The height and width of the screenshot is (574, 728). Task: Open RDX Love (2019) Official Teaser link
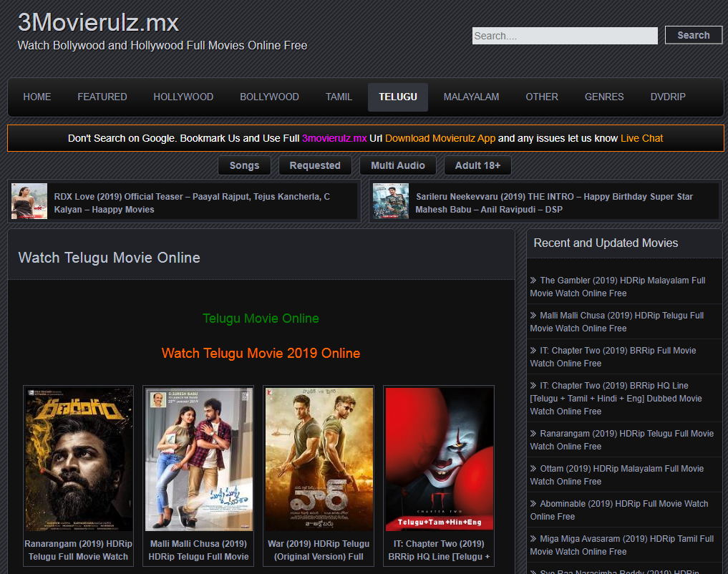tap(192, 203)
